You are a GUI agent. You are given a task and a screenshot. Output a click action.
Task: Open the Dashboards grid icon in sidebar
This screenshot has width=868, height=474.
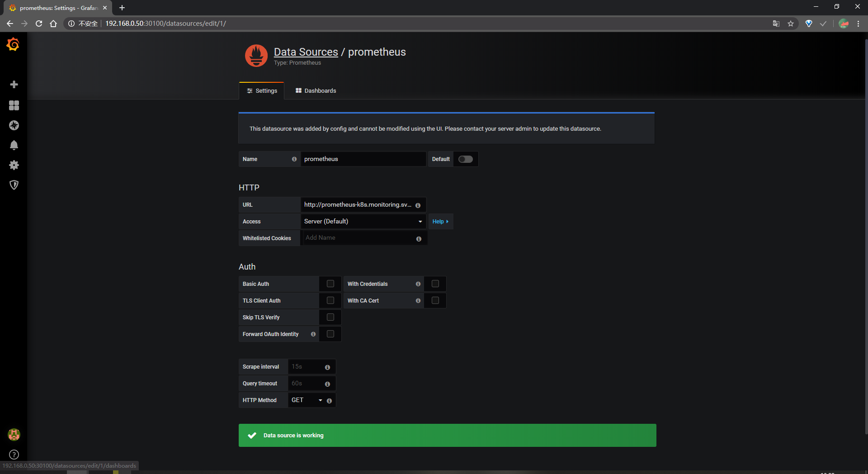pyautogui.click(x=14, y=105)
